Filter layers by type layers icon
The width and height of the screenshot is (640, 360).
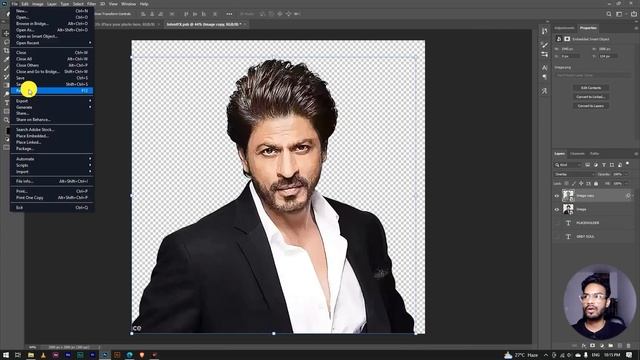604,165
